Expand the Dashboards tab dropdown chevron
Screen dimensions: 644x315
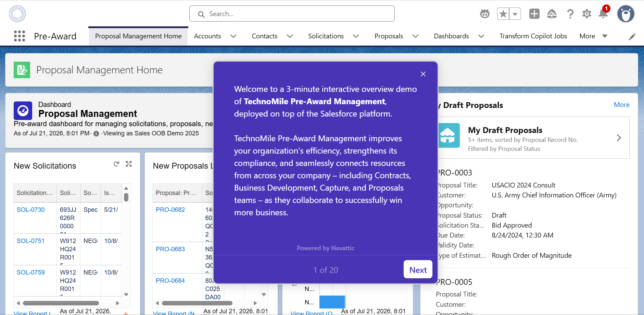pos(481,36)
